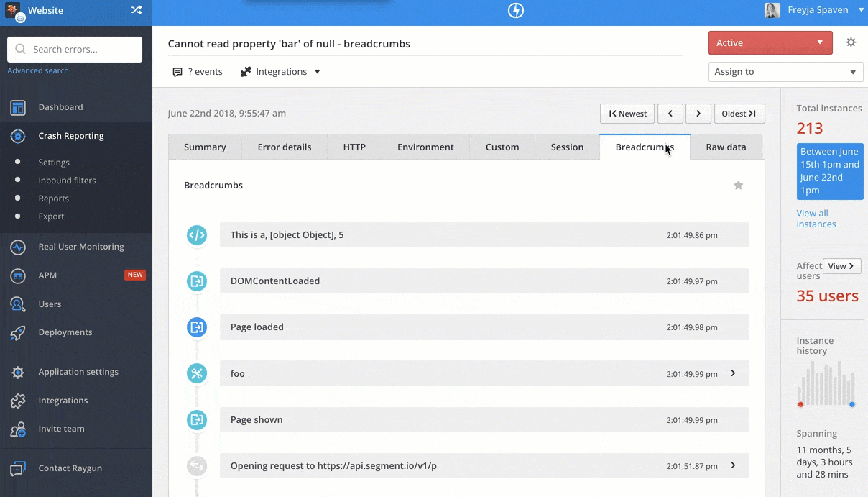This screenshot has width=868, height=497.
Task: Open the Environment tab
Action: coord(425,147)
